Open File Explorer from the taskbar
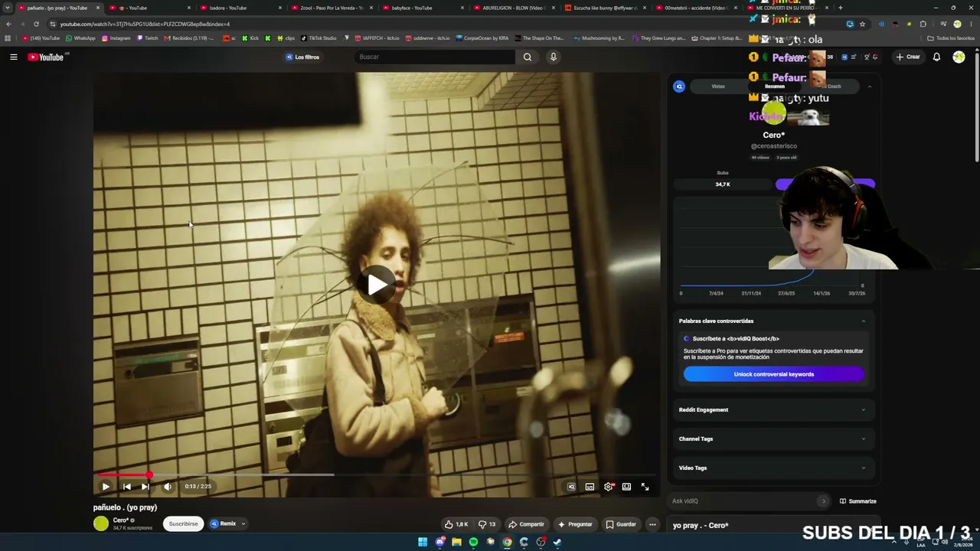The image size is (980, 551). pyautogui.click(x=456, y=542)
